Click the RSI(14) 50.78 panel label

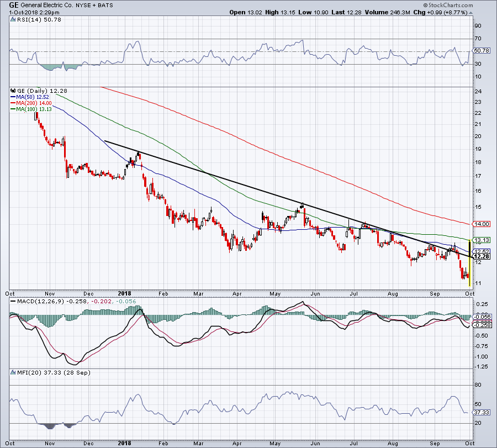pos(39,20)
